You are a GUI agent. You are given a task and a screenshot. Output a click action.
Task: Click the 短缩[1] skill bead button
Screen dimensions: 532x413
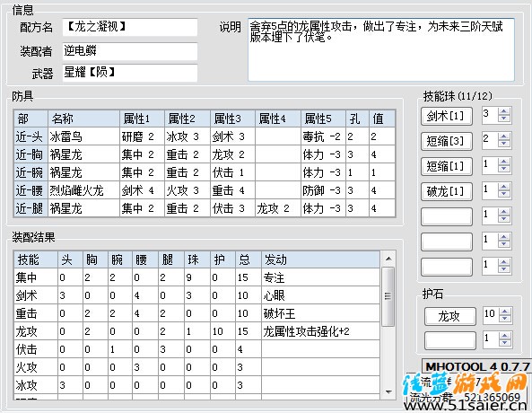click(447, 166)
